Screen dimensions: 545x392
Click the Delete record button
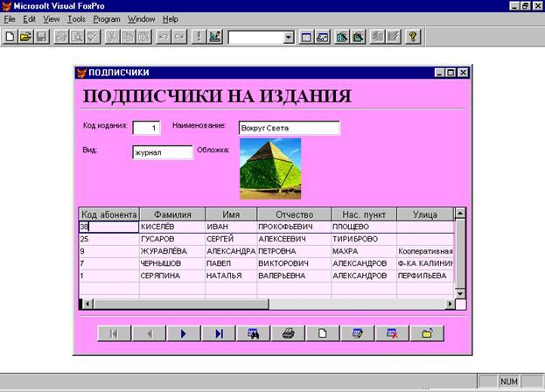[393, 333]
